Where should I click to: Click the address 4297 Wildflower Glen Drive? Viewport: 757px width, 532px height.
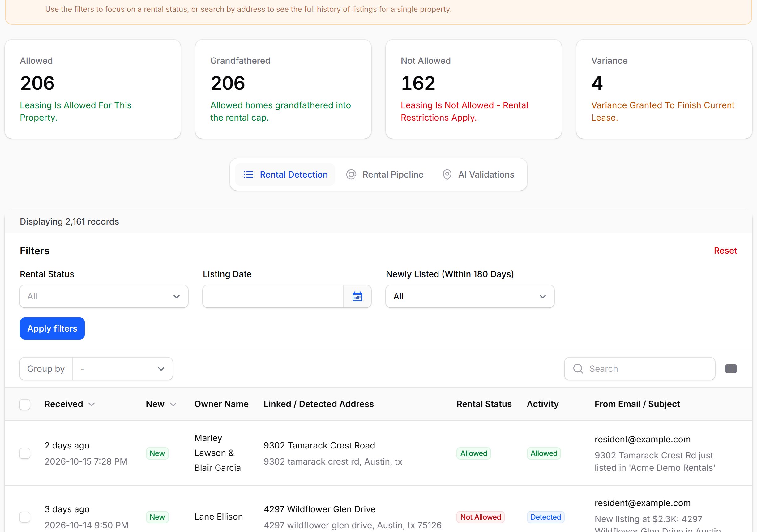tap(319, 509)
